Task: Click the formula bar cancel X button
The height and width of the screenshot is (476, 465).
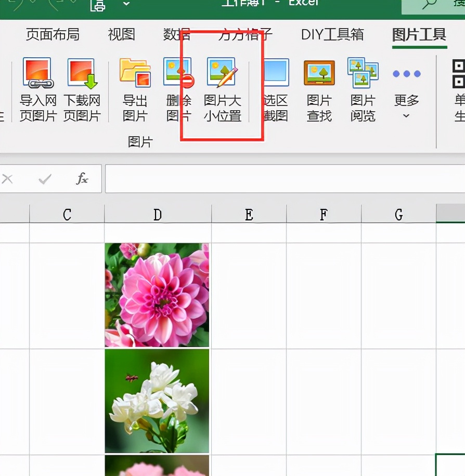Action: pyautogui.click(x=7, y=179)
